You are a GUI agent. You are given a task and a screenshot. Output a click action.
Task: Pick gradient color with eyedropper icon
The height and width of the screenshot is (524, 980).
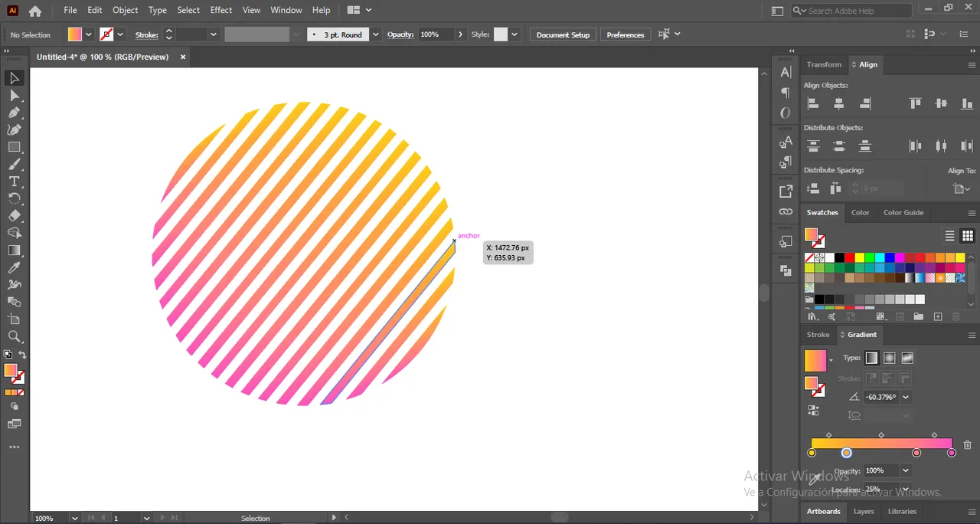815,478
